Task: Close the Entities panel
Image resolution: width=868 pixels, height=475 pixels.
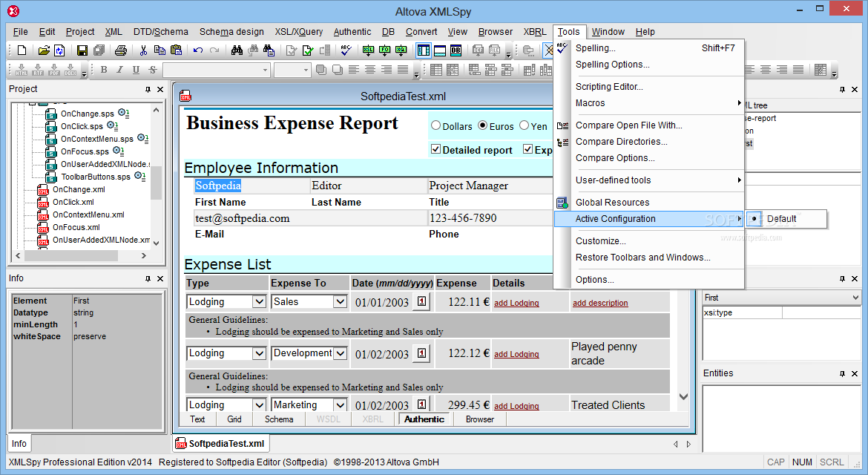Action: coord(854,373)
